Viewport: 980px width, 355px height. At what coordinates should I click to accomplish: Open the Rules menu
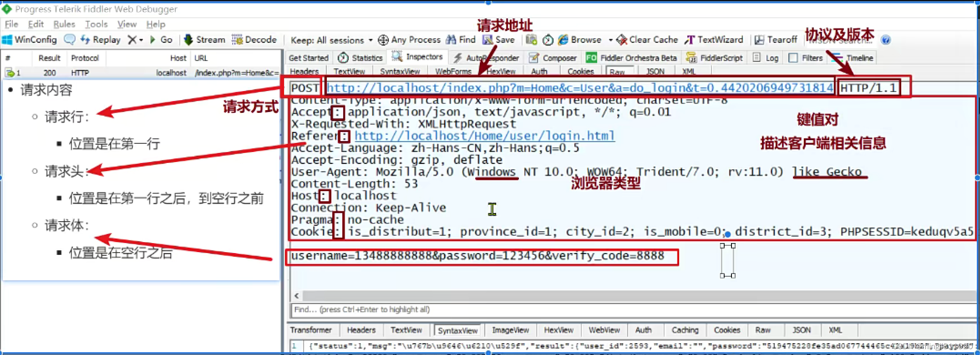(x=64, y=24)
